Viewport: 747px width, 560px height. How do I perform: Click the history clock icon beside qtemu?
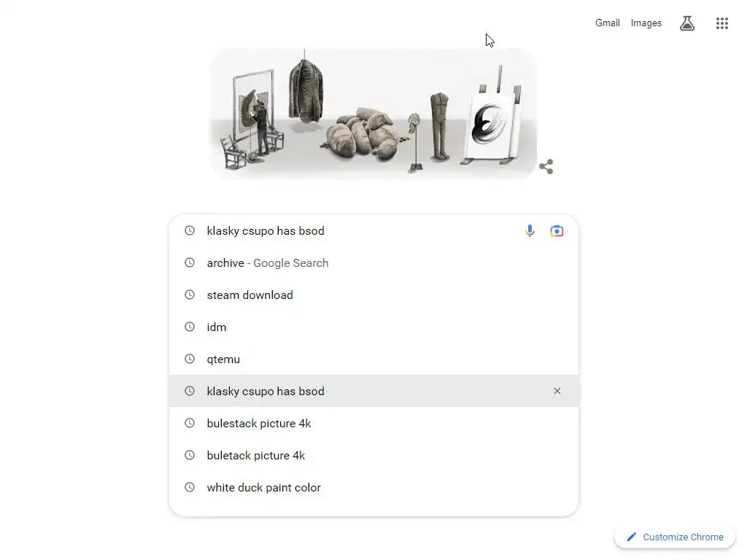tap(190, 359)
